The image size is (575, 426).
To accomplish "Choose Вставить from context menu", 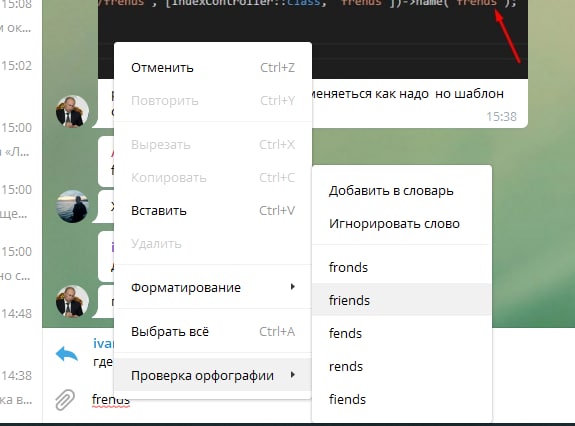I will pos(213,211).
